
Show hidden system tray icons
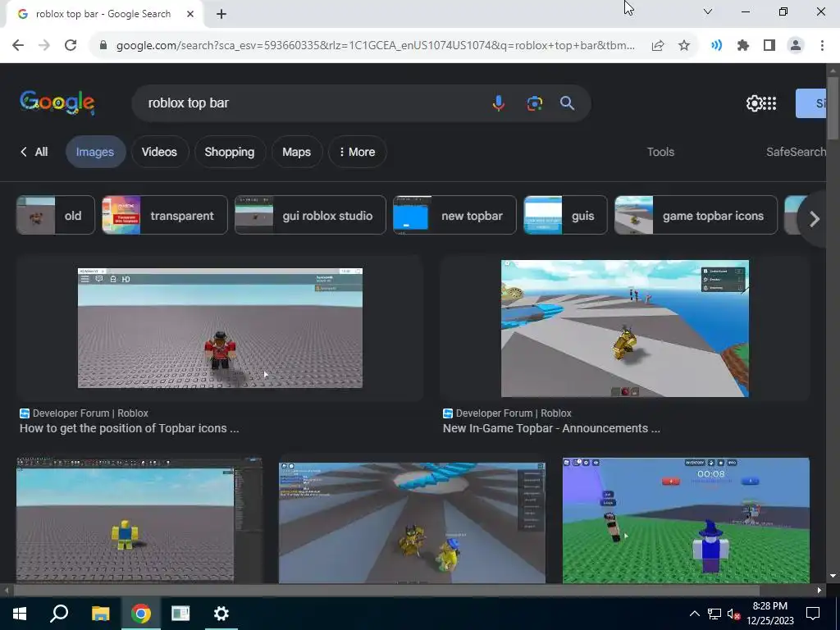694,614
